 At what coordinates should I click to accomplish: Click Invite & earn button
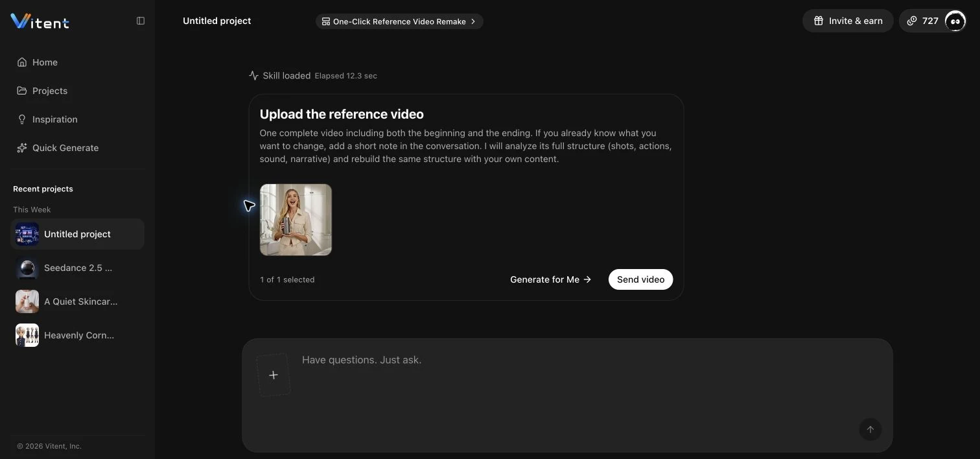pyautogui.click(x=848, y=21)
